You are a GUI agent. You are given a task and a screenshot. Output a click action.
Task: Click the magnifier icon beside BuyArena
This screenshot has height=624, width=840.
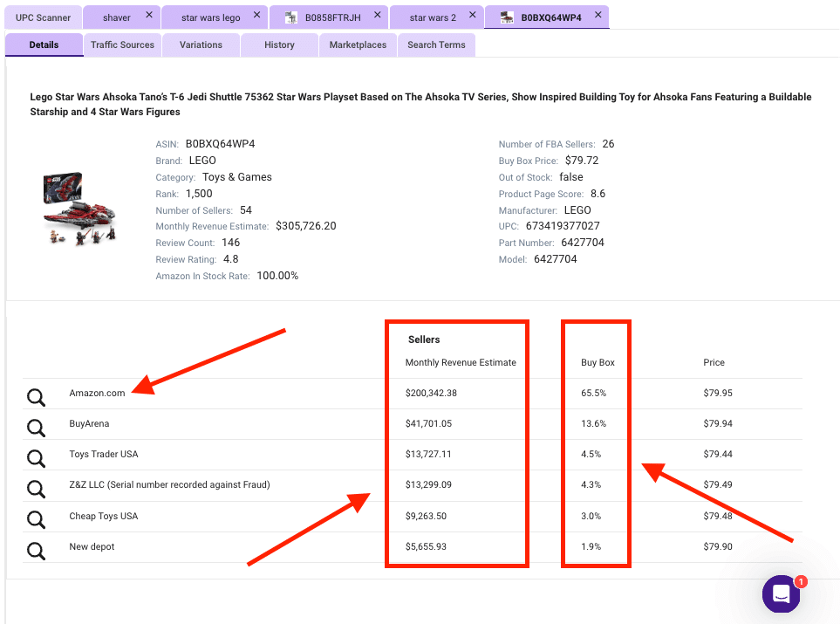click(x=36, y=428)
